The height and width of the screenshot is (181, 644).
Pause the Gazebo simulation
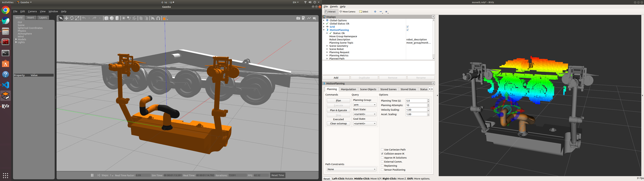[92, 175]
